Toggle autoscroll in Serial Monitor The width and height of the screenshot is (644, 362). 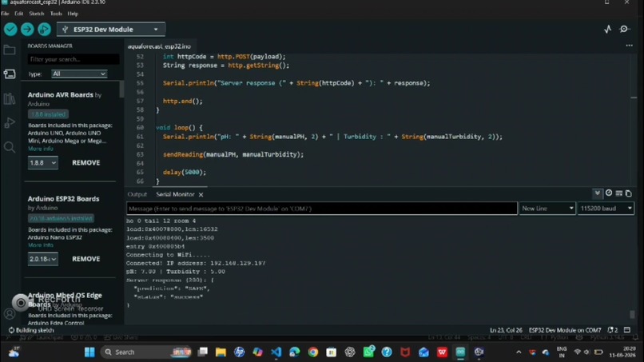[597, 193]
